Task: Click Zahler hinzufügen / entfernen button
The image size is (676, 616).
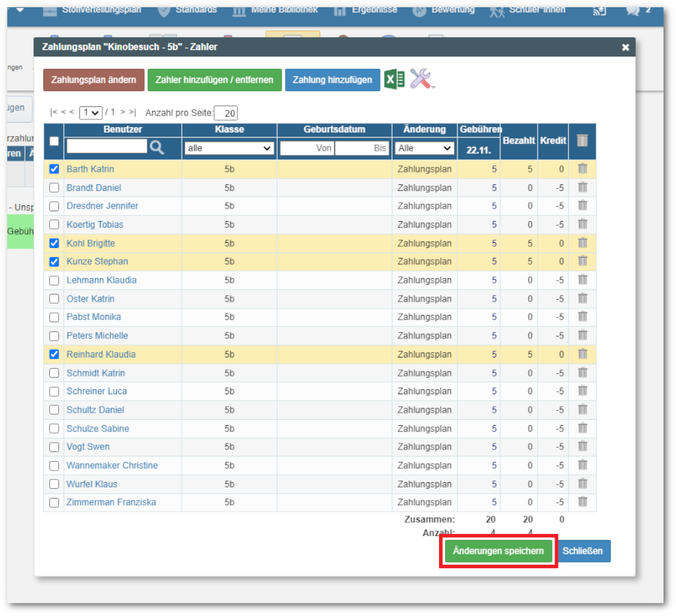Action: (x=214, y=80)
